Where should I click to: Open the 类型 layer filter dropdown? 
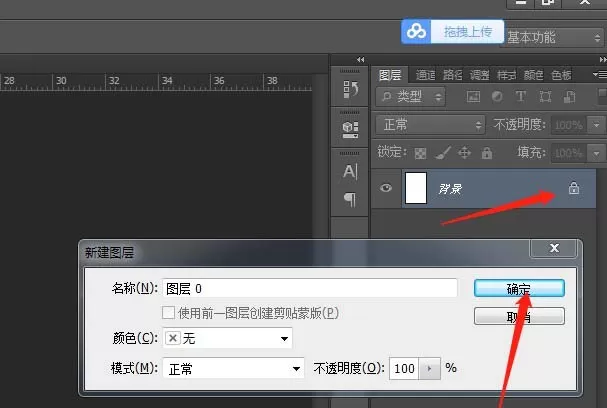tap(411, 96)
